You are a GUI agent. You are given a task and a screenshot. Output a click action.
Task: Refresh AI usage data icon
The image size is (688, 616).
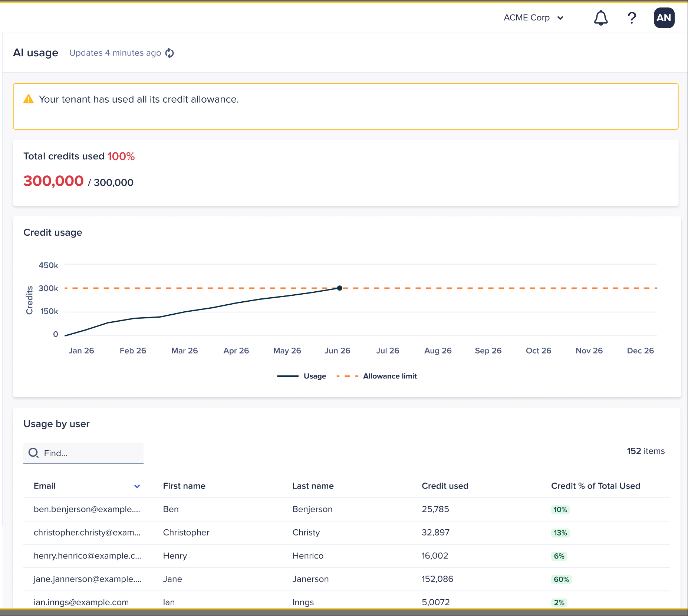(x=169, y=53)
